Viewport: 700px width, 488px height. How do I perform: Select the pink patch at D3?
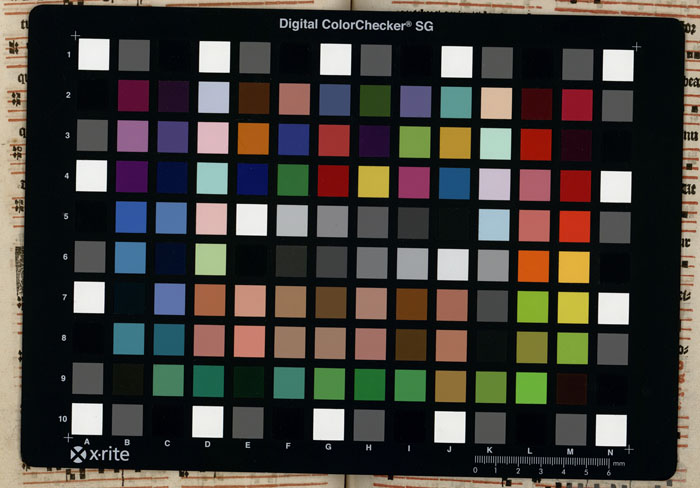pyautogui.click(x=213, y=138)
